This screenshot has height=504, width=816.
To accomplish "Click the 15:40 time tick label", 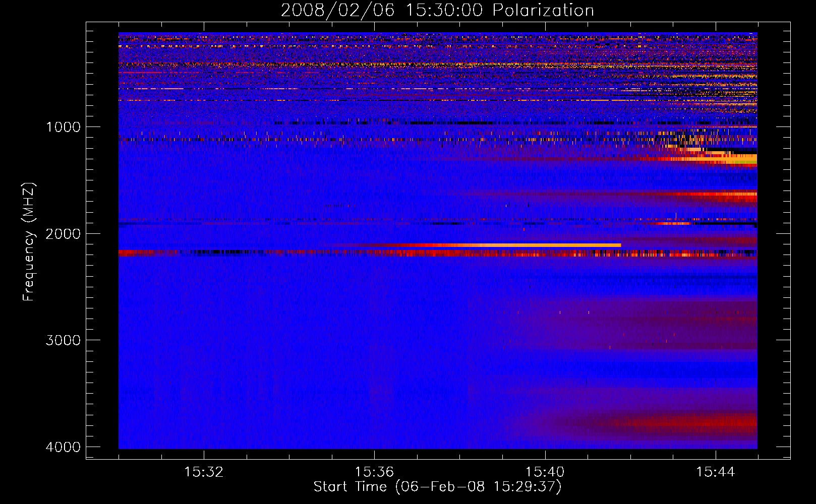I will [545, 472].
